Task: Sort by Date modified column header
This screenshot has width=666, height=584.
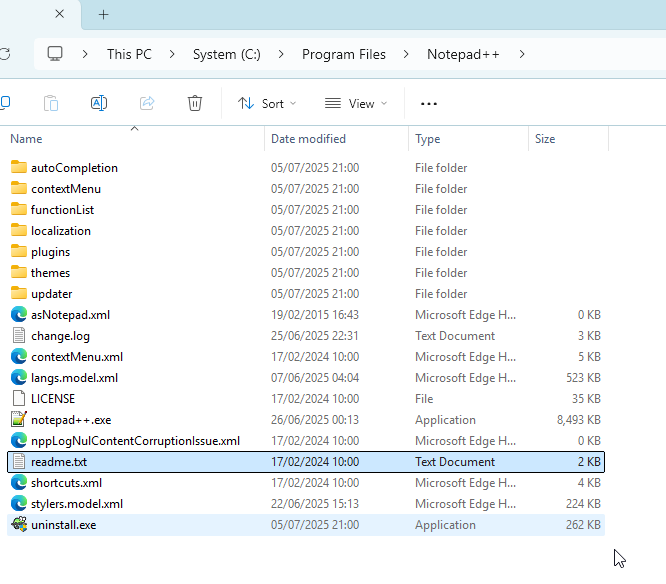Action: [x=308, y=139]
